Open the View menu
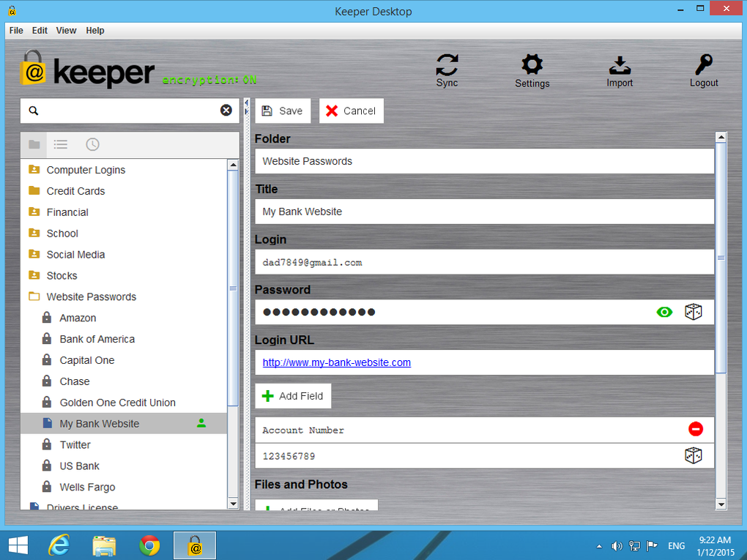This screenshot has width=747, height=560. (66, 31)
